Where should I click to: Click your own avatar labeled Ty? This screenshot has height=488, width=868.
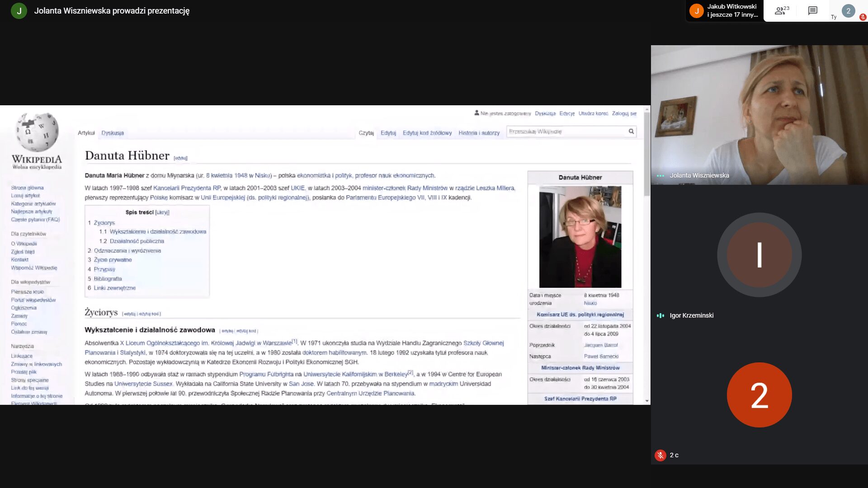point(848,11)
